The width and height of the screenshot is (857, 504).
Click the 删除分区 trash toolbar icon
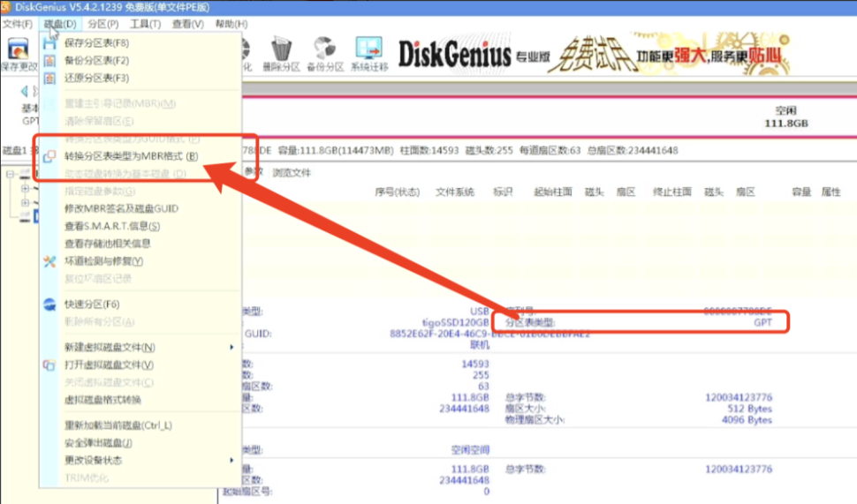tap(281, 55)
